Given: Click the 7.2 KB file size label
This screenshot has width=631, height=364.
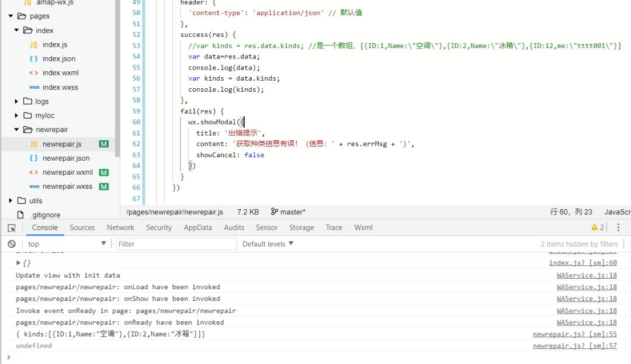Looking at the screenshot, I should [248, 212].
